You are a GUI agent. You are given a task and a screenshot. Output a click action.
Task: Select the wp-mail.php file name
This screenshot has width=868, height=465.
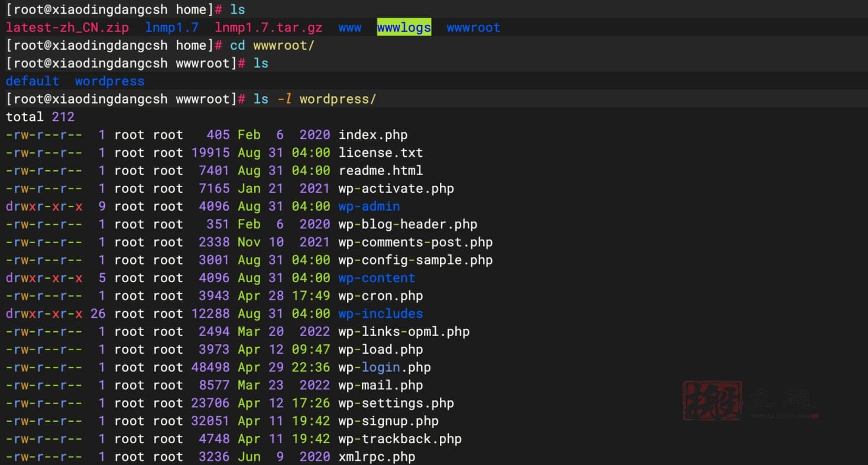[x=381, y=385]
